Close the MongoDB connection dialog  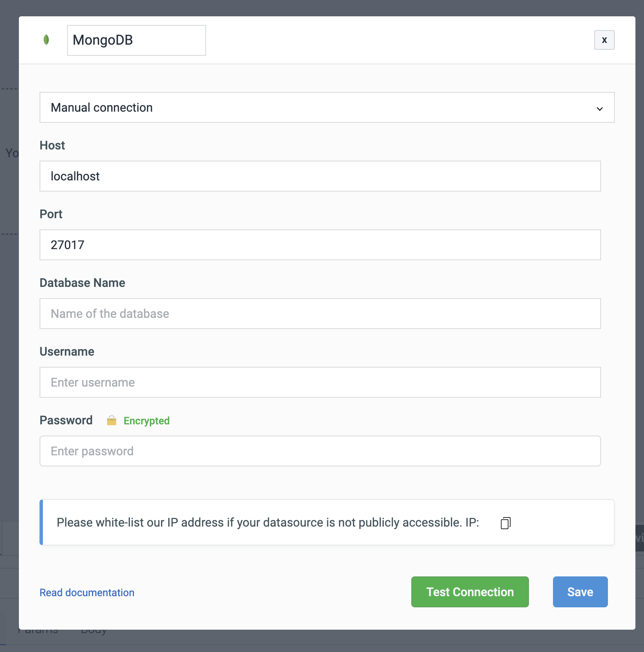tap(604, 40)
